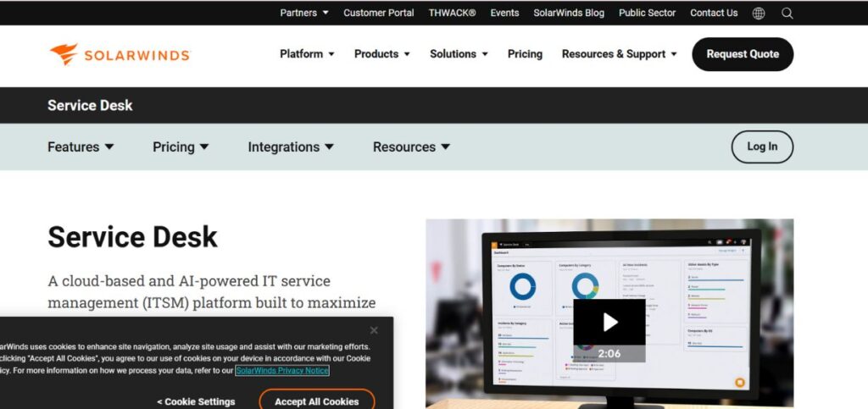Select Pricing in main navigation
The height and width of the screenshot is (409, 868).
point(525,54)
